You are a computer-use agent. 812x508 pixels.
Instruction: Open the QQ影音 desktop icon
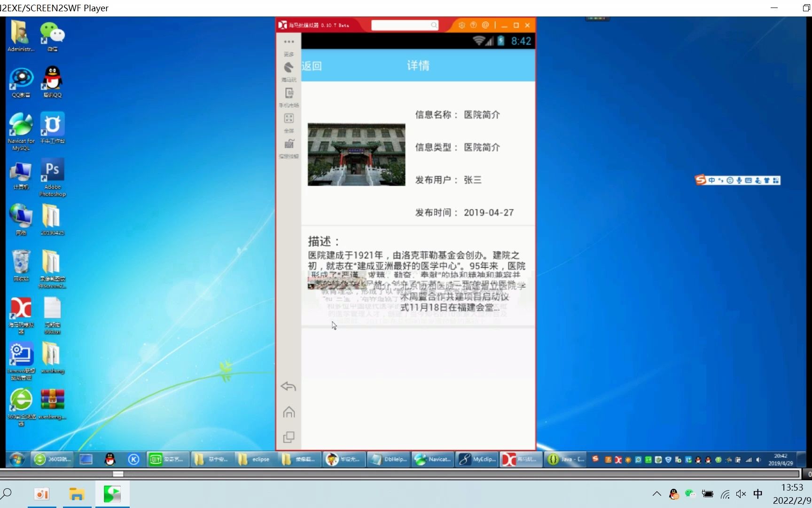click(x=21, y=82)
